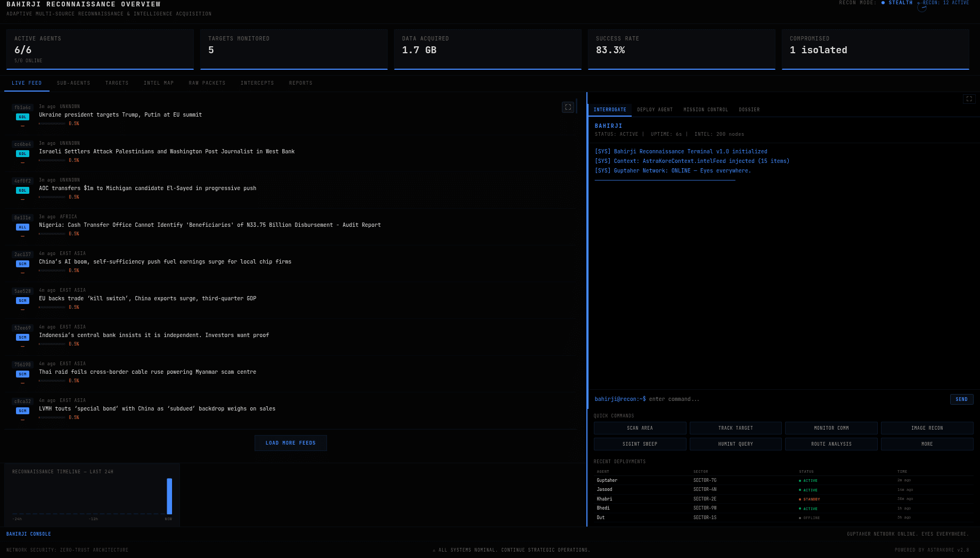The width and height of the screenshot is (980, 558).
Task: Open the Thai raid foils cable ruse headline
Action: [148, 372]
